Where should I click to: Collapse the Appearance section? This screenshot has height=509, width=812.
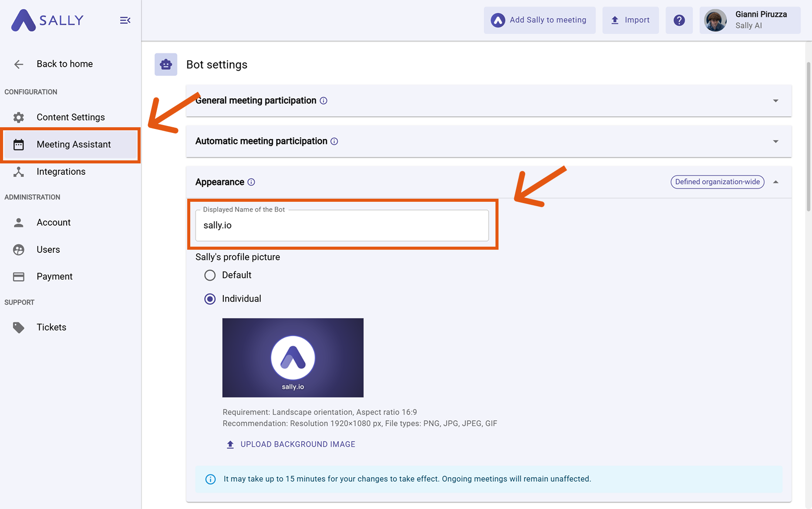[x=775, y=182]
